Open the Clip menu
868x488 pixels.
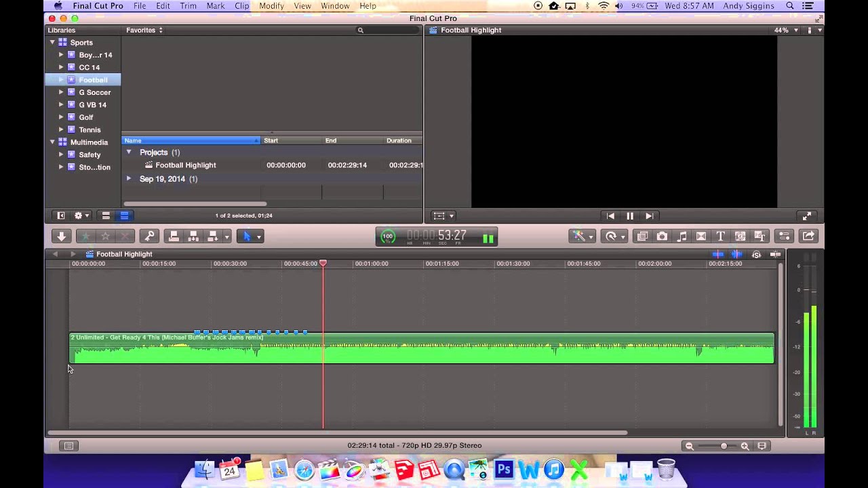click(241, 5)
